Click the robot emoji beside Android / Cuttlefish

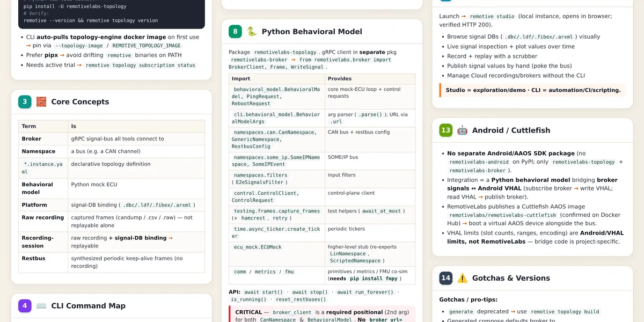[462, 130]
